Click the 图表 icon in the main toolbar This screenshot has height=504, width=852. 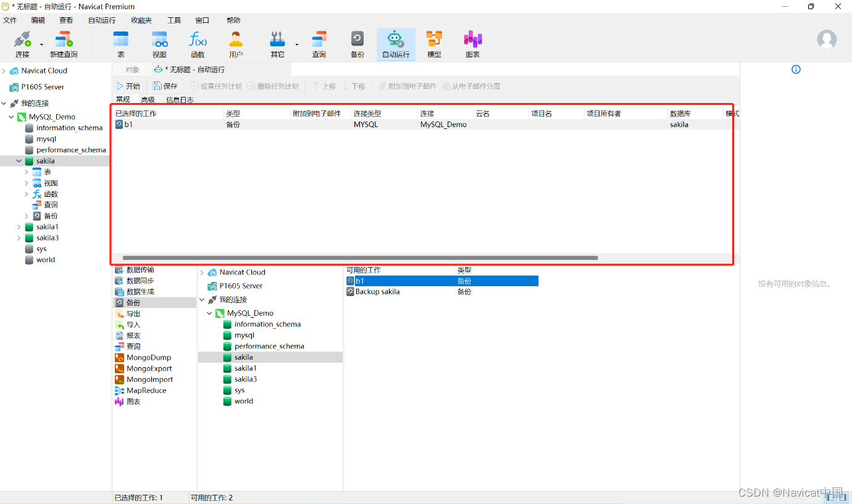473,39
